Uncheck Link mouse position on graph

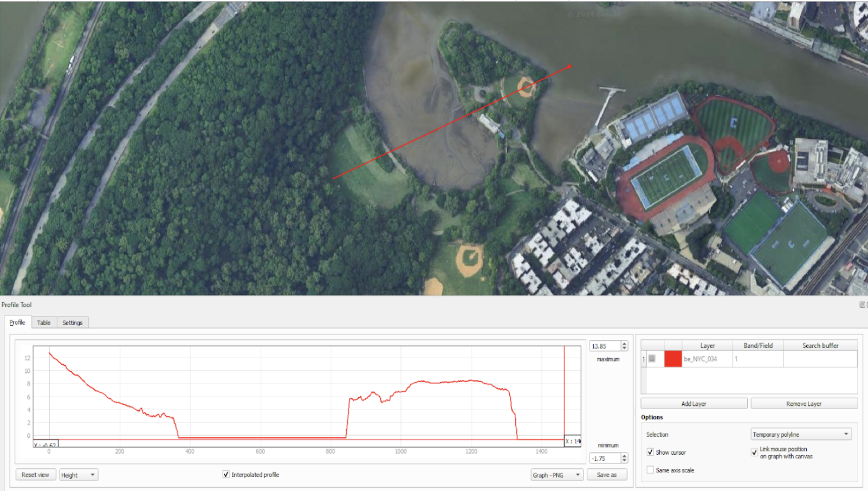754,452
